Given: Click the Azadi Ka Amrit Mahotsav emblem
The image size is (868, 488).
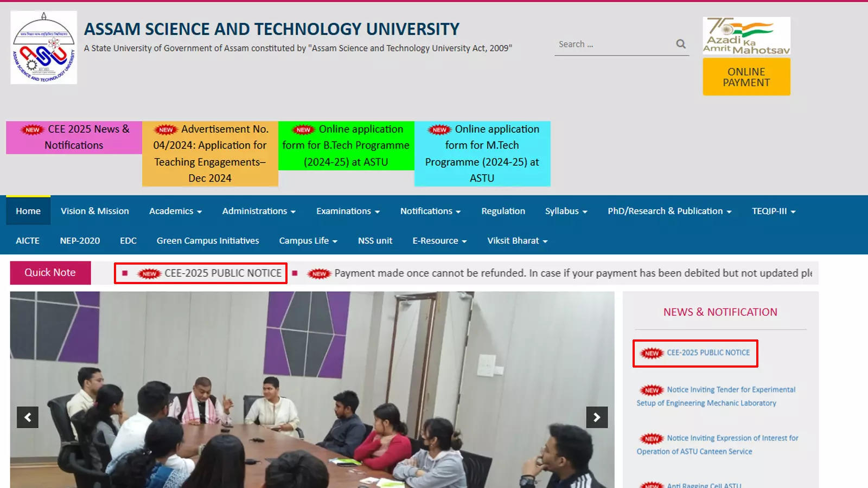Looking at the screenshot, I should (746, 36).
